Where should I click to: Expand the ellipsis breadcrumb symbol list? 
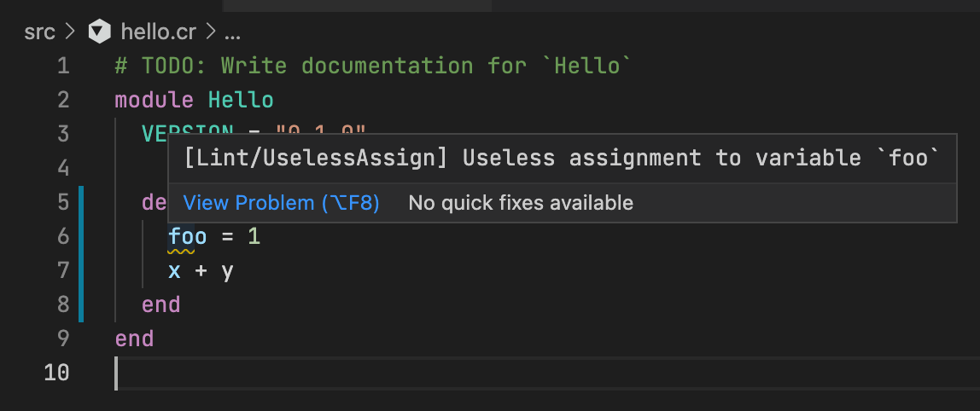point(232,32)
